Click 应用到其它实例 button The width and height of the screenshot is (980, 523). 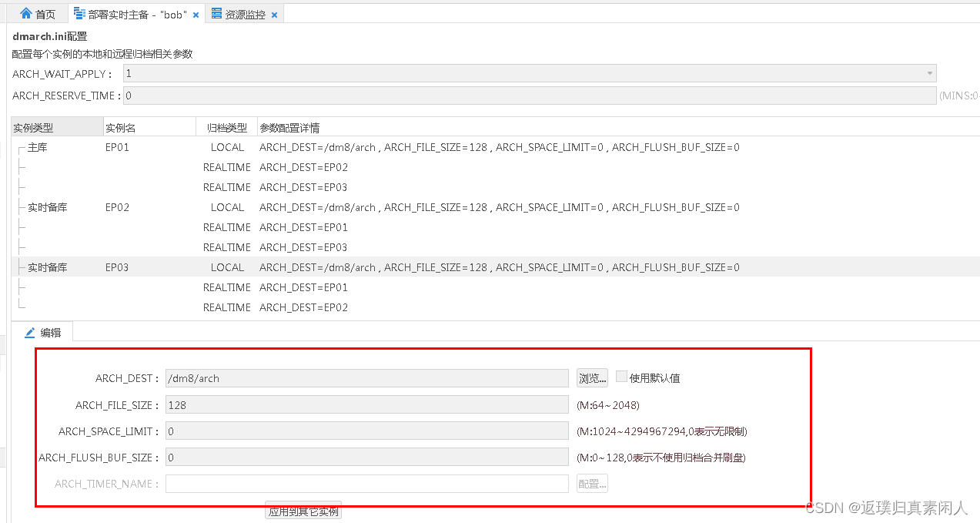point(303,511)
